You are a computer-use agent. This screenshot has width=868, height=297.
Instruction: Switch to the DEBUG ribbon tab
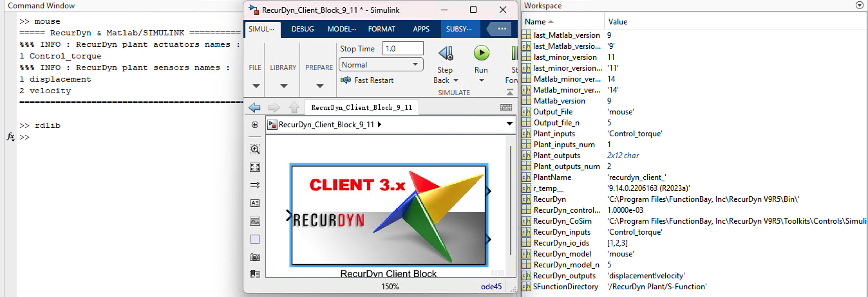303,29
